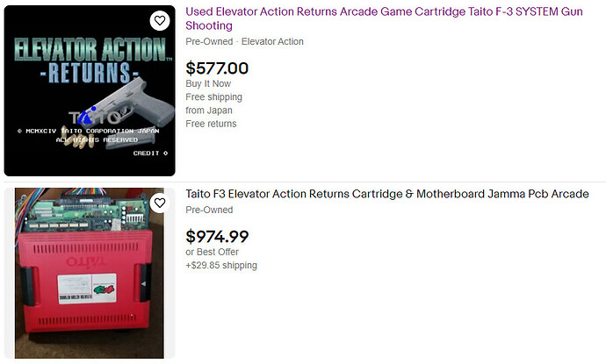Click Free shipping on the first listing
606x364 pixels.
[213, 96]
